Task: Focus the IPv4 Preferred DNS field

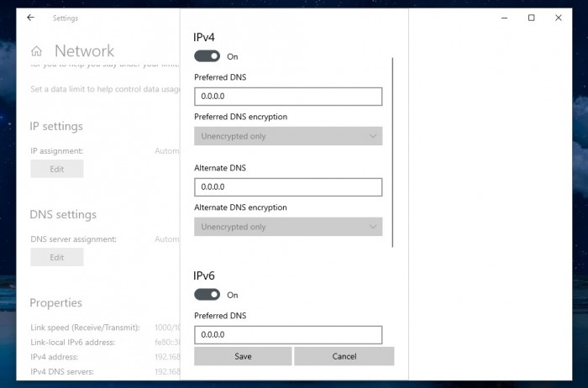Action: coord(288,97)
